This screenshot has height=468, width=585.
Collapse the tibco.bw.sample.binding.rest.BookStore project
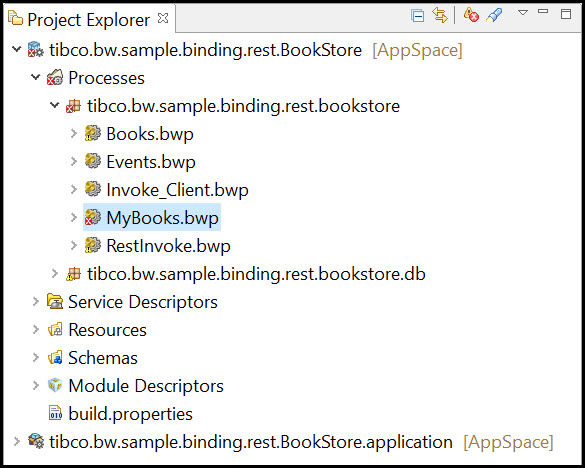coord(16,49)
